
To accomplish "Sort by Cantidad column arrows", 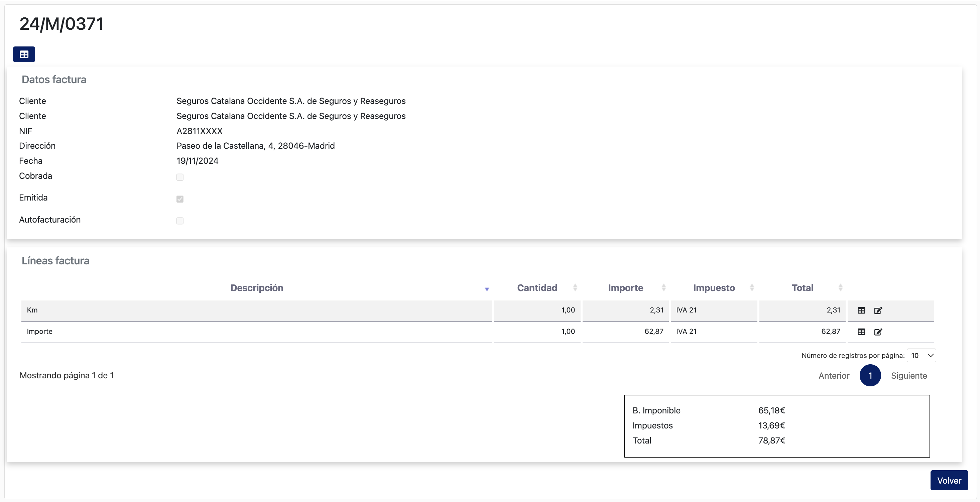I will [575, 287].
